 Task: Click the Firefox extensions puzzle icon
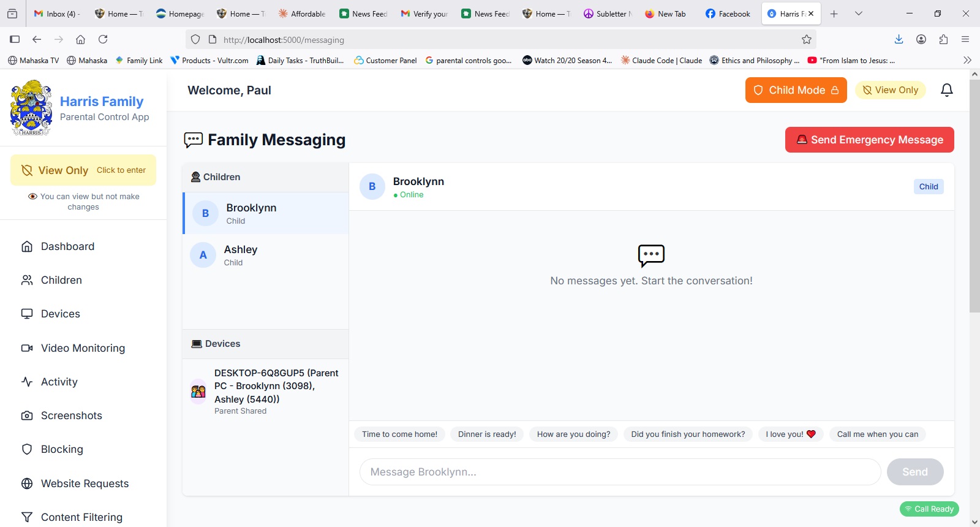[x=943, y=39]
